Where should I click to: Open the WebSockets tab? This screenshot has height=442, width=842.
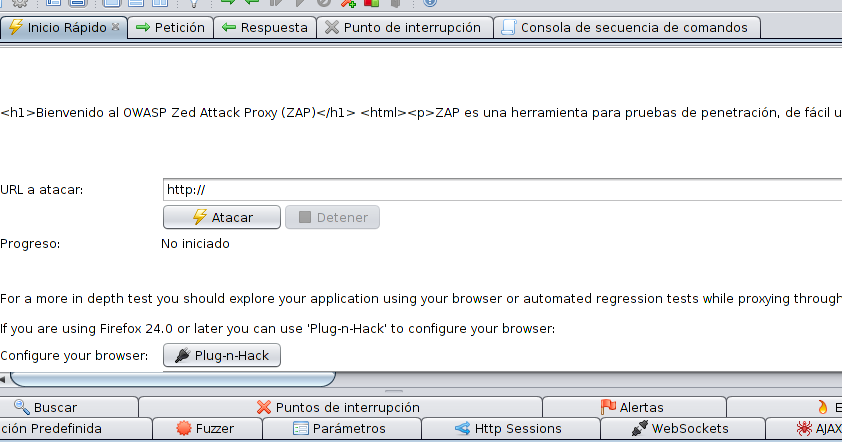(x=683, y=429)
